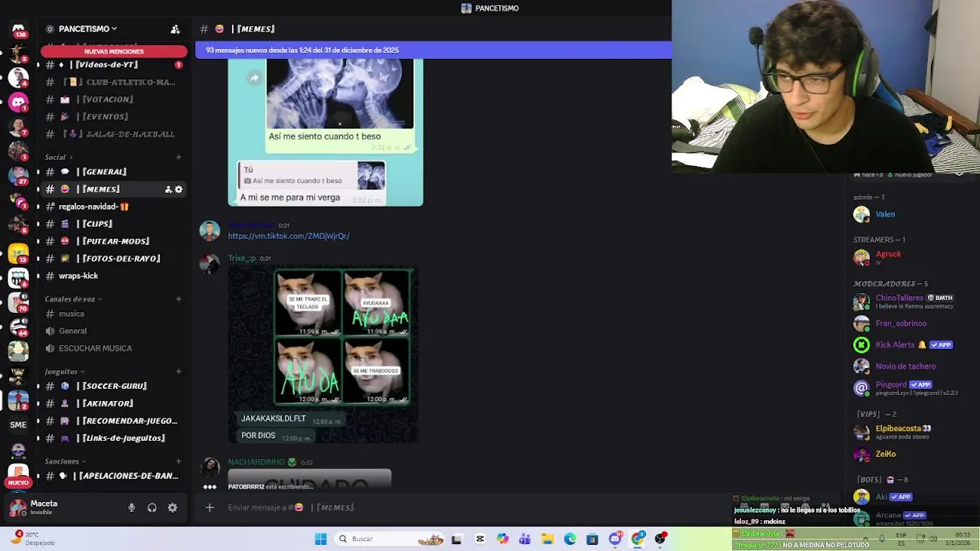Join General voice channel
This screenshot has width=980, height=551.
coord(114,331)
